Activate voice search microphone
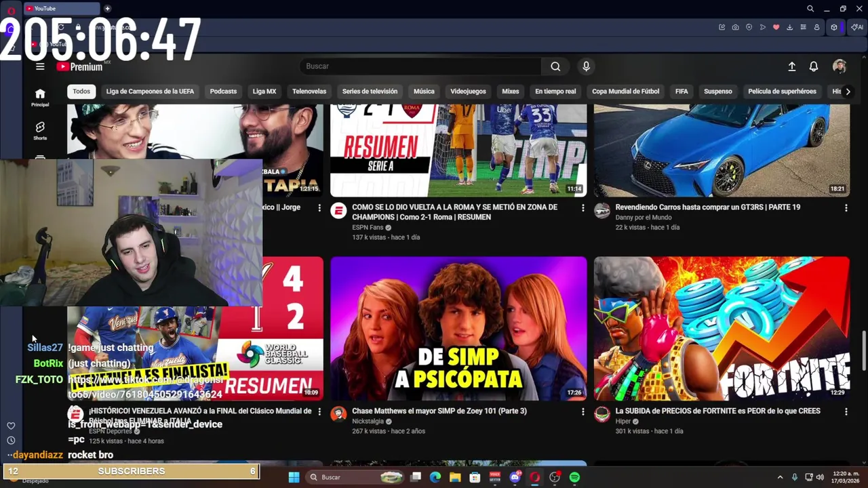 click(586, 66)
